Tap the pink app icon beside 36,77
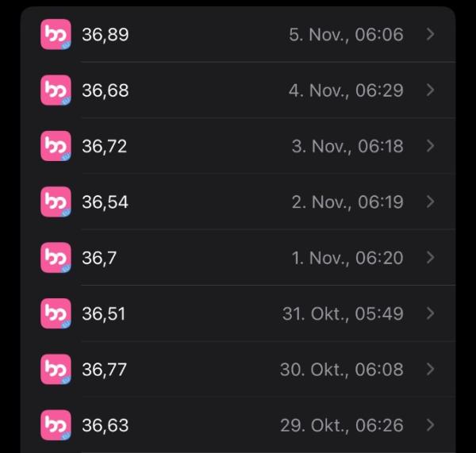 pyautogui.click(x=56, y=370)
